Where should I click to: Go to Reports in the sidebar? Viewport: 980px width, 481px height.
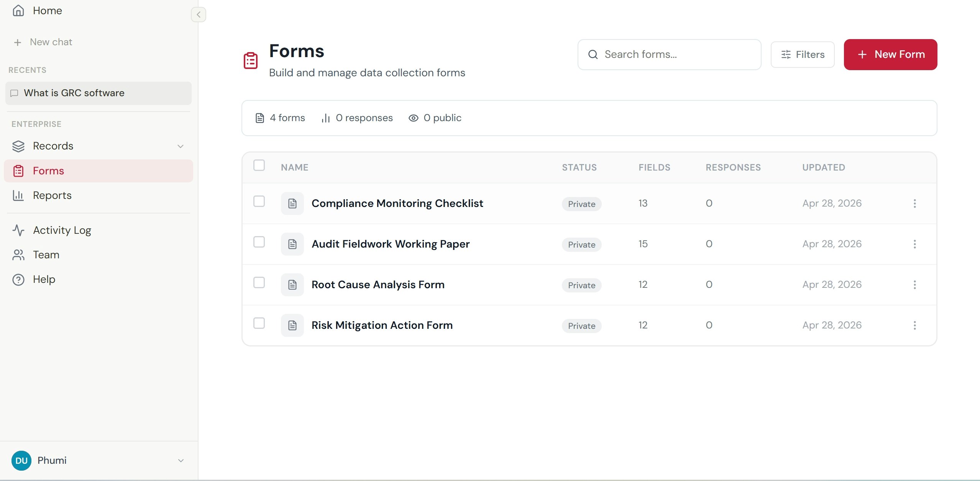pos(52,195)
